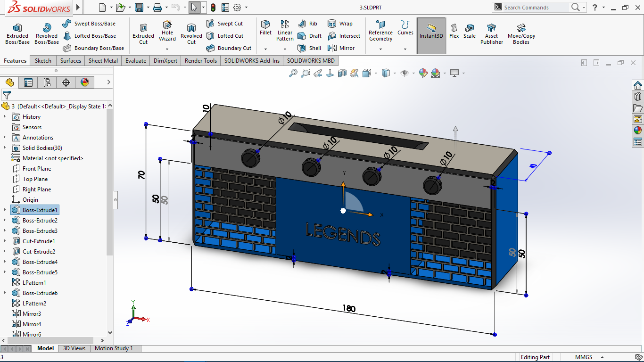Viewport: 644px width, 362px height.
Task: Switch to DisplayManager panel tab
Action: click(85, 82)
